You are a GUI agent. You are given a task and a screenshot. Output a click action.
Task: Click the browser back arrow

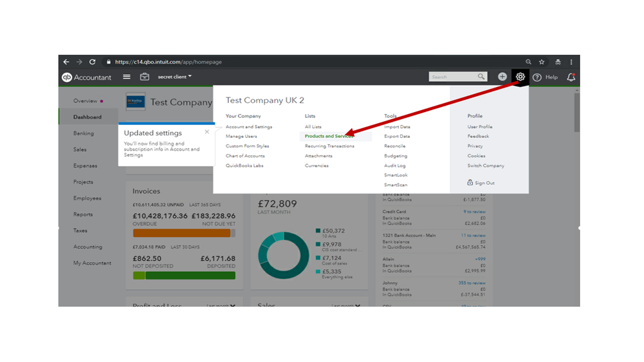tap(66, 62)
